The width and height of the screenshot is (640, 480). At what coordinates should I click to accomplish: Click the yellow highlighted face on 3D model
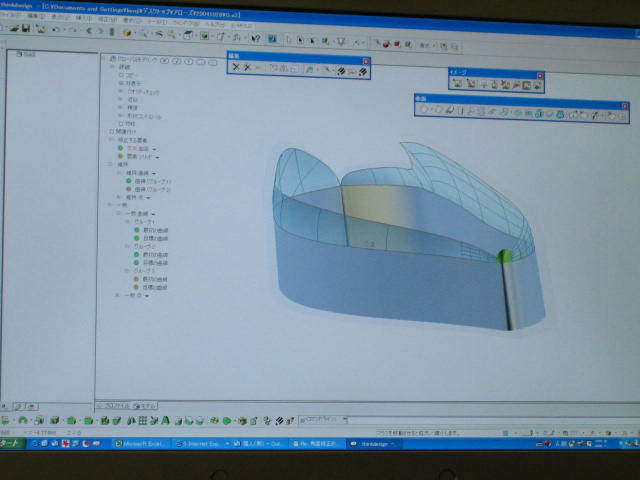pyautogui.click(x=376, y=204)
